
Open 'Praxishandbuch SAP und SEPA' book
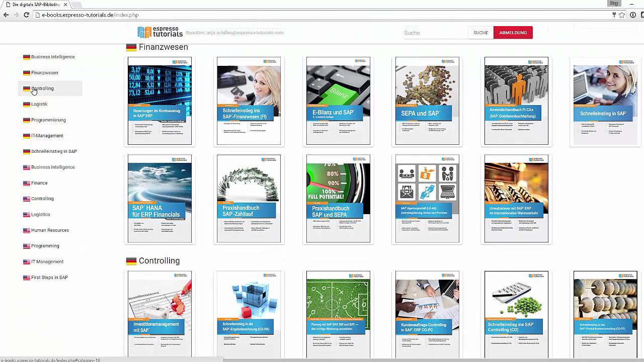tap(338, 199)
